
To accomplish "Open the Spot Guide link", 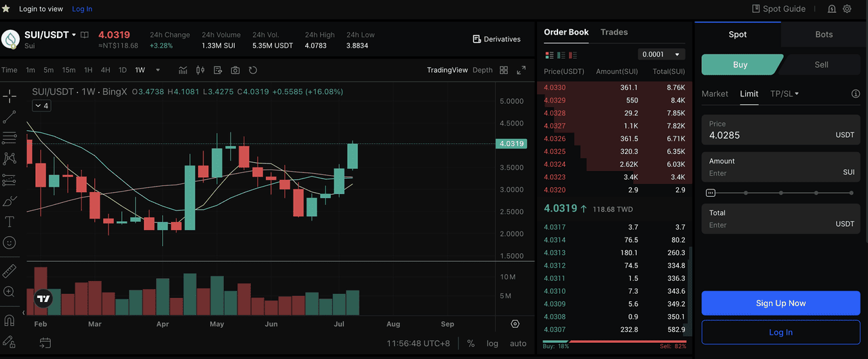I will tap(779, 9).
